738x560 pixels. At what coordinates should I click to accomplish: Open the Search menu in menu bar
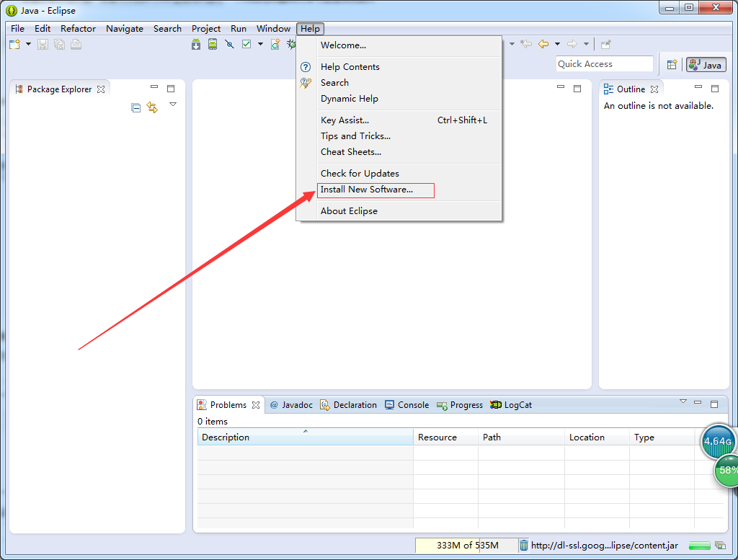pyautogui.click(x=167, y=29)
